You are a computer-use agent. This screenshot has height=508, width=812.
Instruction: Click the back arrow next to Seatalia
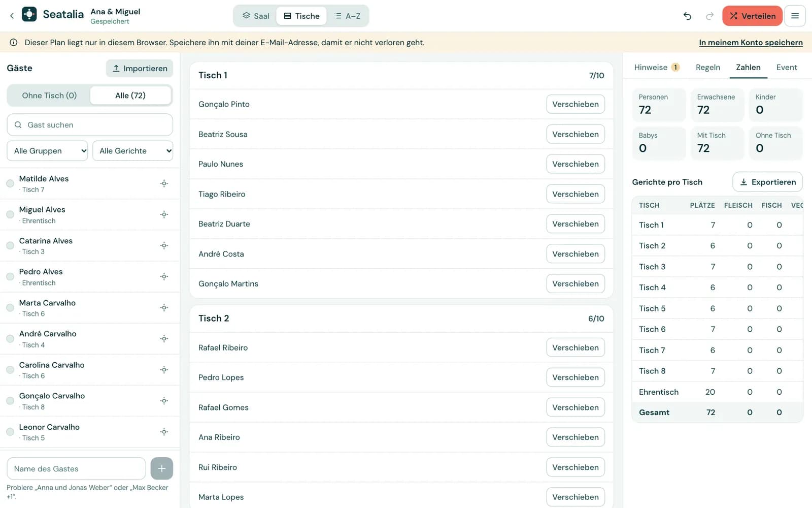click(x=12, y=16)
